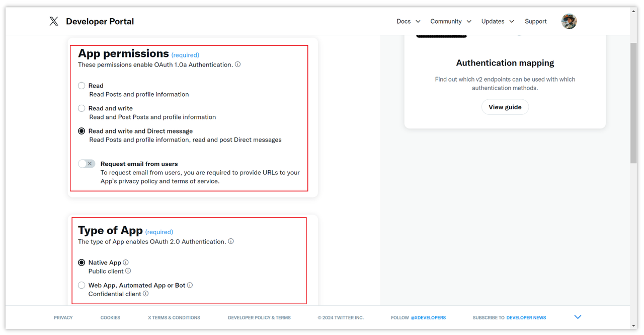This screenshot has width=644, height=335.
Task: Click the View guide button
Action: point(505,107)
